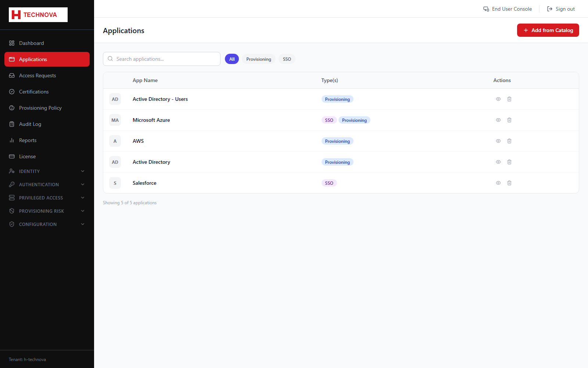Go to Access Requests
The image size is (588, 368).
point(47,75)
